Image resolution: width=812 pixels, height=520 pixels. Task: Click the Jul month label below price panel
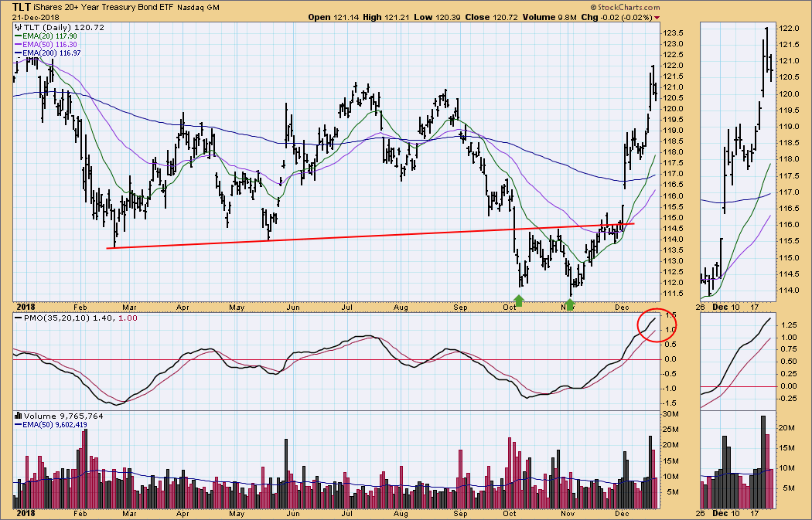pos(347,308)
